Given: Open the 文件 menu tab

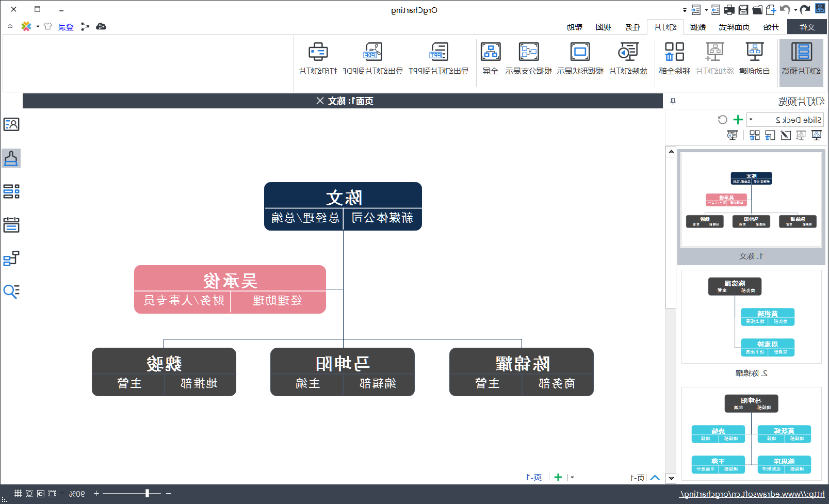Looking at the screenshot, I should 807,27.
